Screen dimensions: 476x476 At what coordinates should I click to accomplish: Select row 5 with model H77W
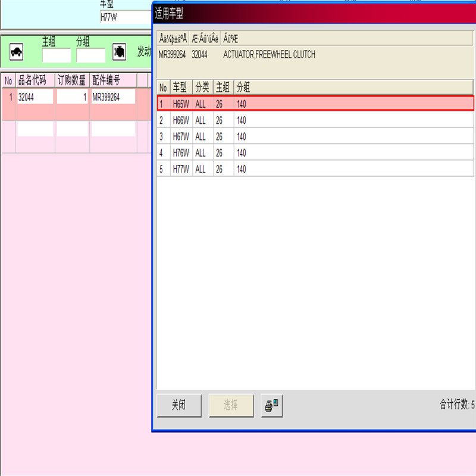click(x=315, y=169)
